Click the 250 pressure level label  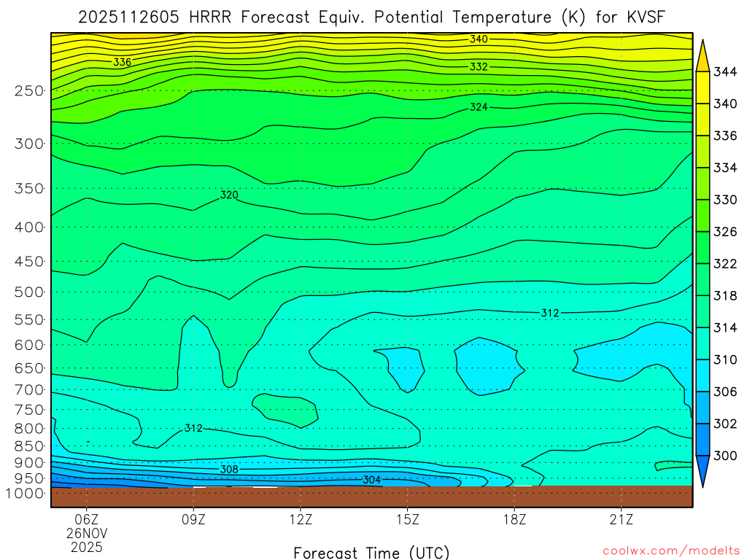29,90
